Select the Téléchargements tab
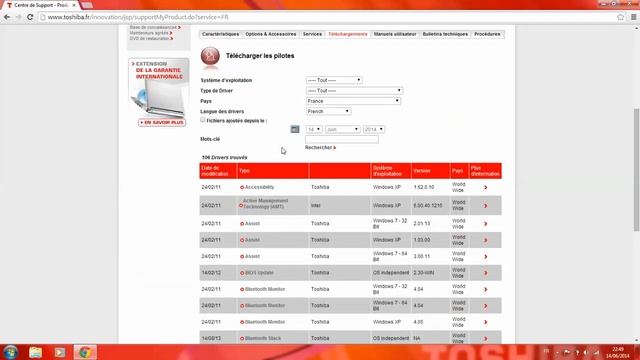 348,34
